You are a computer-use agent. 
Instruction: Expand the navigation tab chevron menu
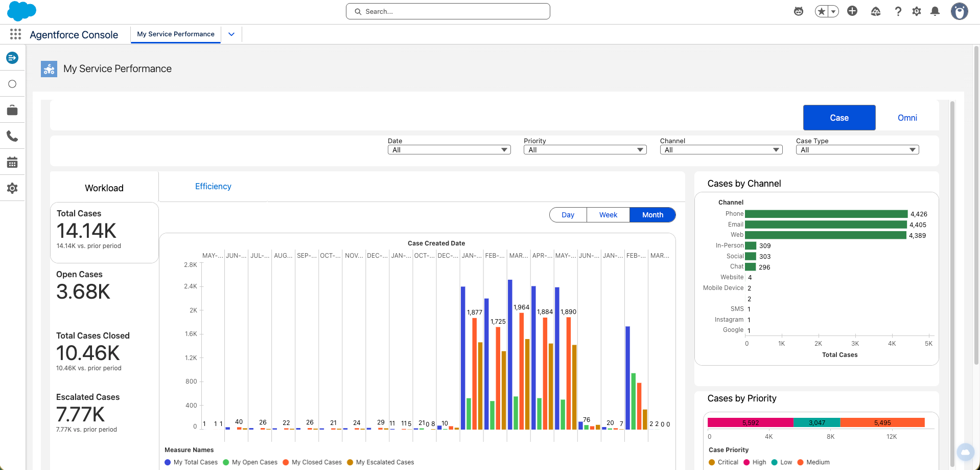(231, 34)
